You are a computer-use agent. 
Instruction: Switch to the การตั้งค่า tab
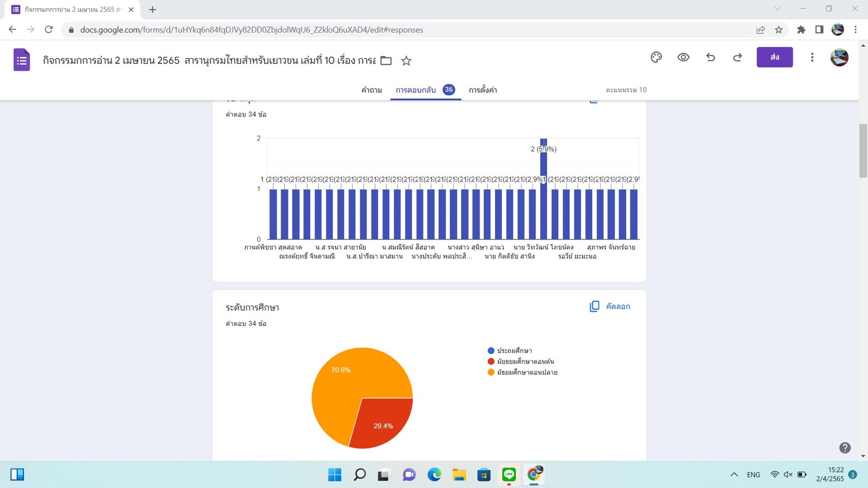482,90
